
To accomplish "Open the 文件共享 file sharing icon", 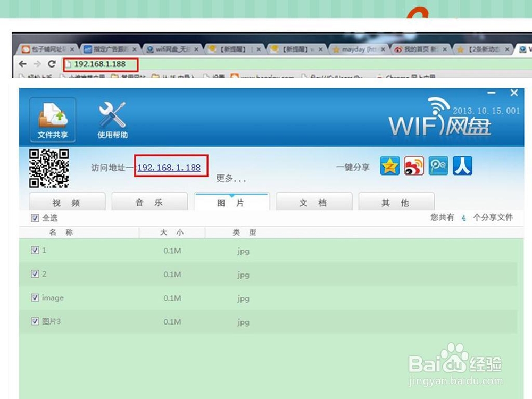I will click(x=53, y=119).
